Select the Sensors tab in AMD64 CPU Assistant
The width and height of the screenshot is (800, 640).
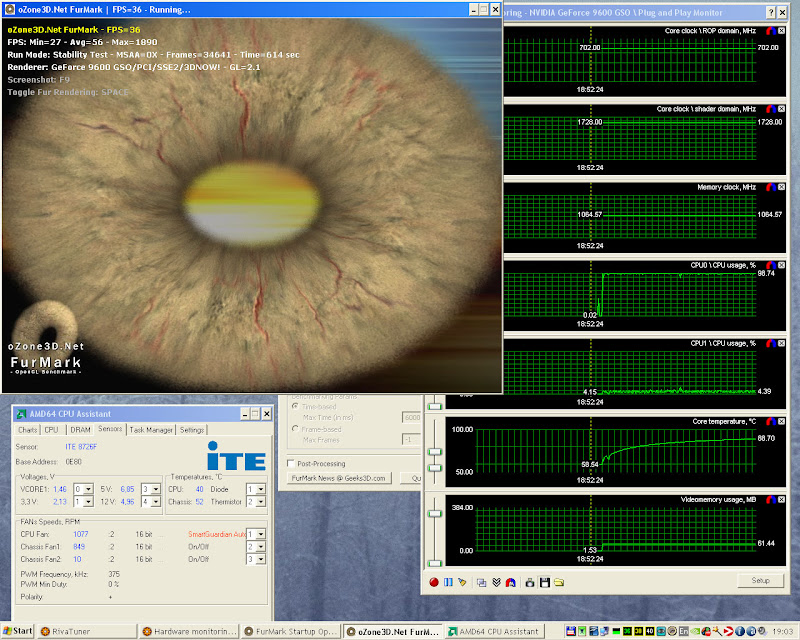[110, 429]
